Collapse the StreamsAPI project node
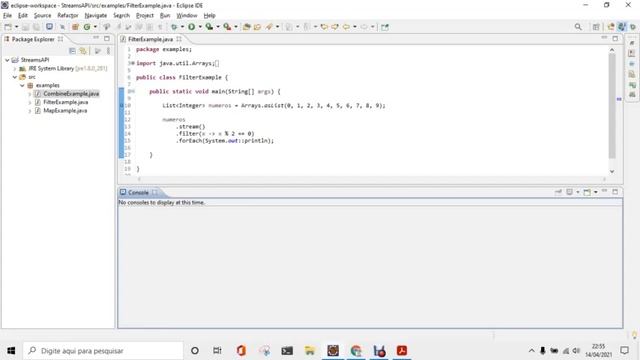 pyautogui.click(x=7, y=60)
